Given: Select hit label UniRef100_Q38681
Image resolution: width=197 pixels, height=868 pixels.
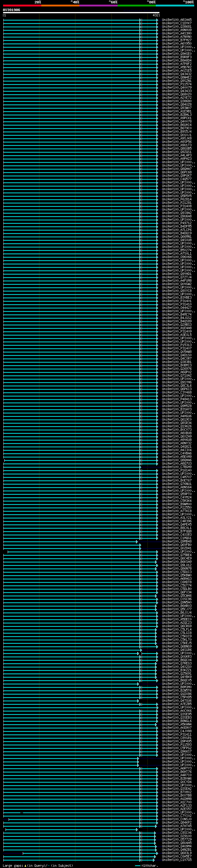Looking at the screenshot, I should point(177,26).
